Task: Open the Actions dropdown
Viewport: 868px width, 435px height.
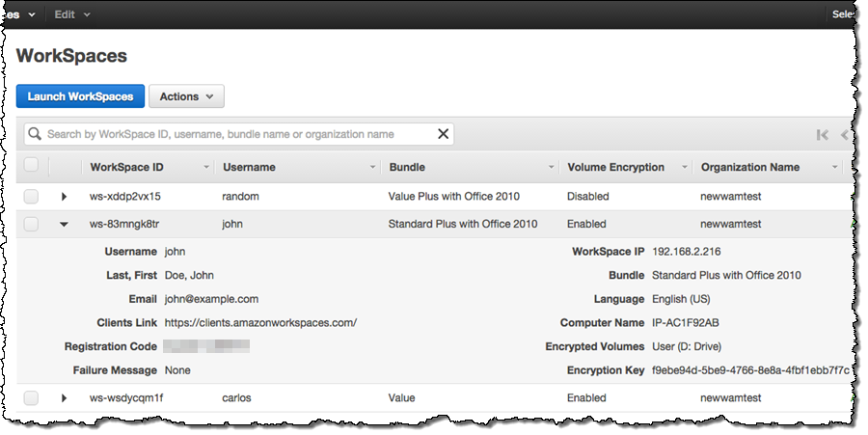Action: [186, 96]
